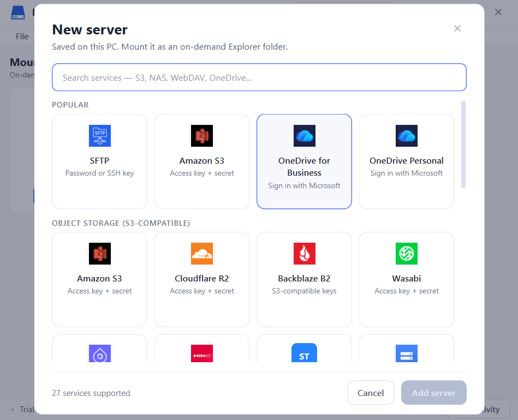Click 'Password or SSH key' subtitle
Image resolution: width=518 pixels, height=420 pixels.
click(99, 173)
